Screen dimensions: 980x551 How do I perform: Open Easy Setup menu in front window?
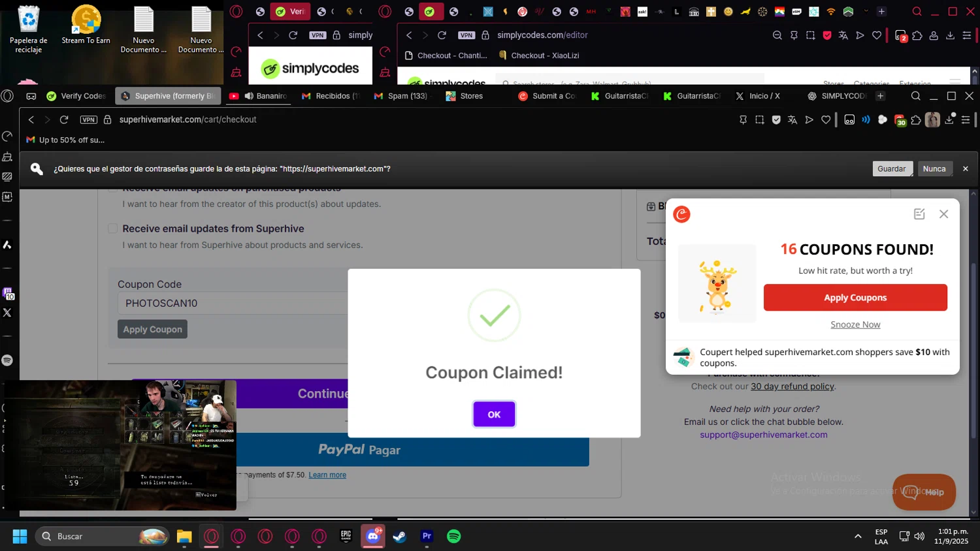click(966, 119)
